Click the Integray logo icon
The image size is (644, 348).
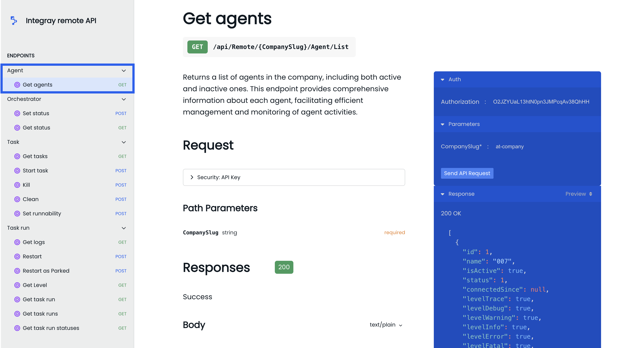[14, 21]
